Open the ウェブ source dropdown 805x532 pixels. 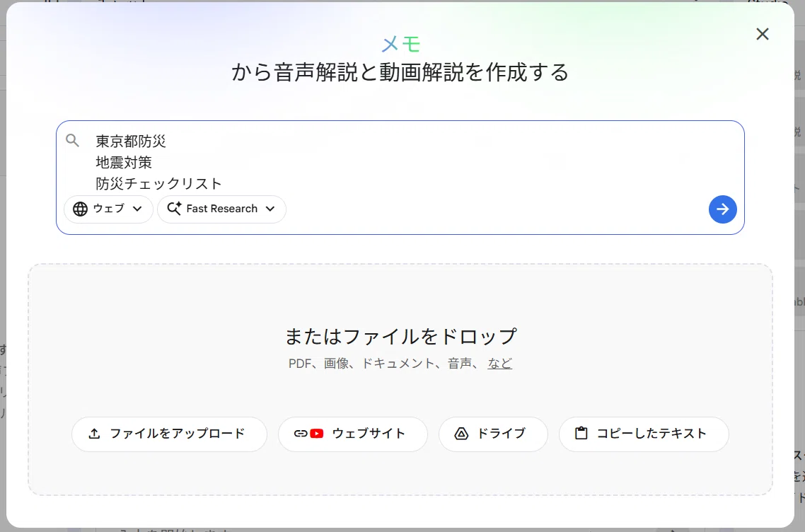click(x=108, y=209)
